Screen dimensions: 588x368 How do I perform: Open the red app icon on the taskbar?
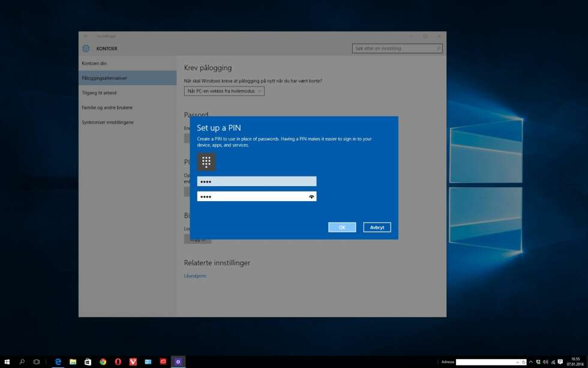point(163,361)
